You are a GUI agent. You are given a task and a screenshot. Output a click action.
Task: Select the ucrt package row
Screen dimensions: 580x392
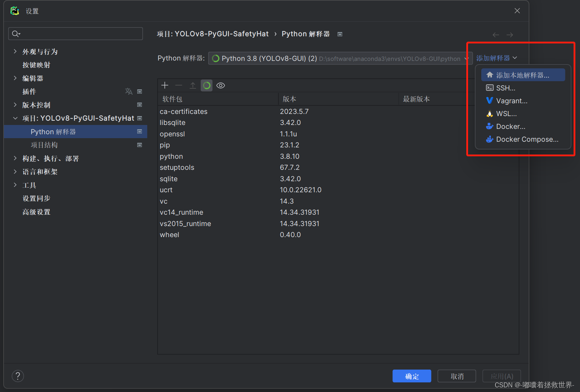pyautogui.click(x=338, y=190)
